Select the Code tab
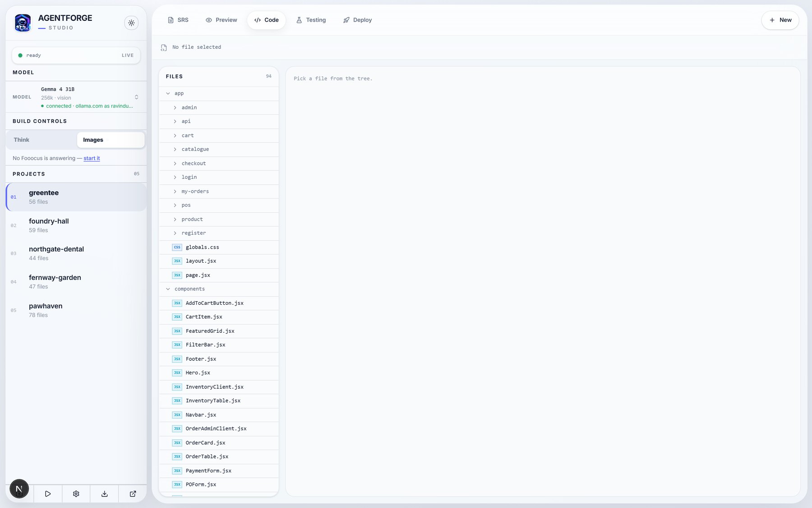 267,20
